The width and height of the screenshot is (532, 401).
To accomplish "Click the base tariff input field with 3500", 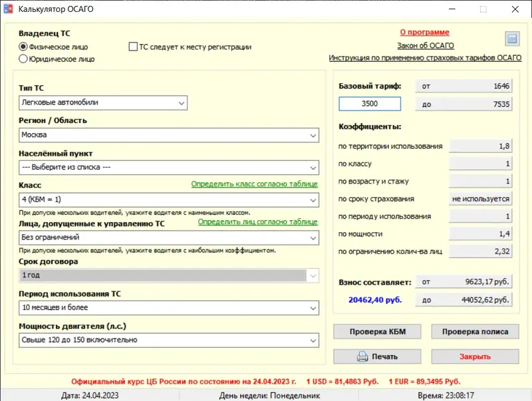I will (x=370, y=104).
